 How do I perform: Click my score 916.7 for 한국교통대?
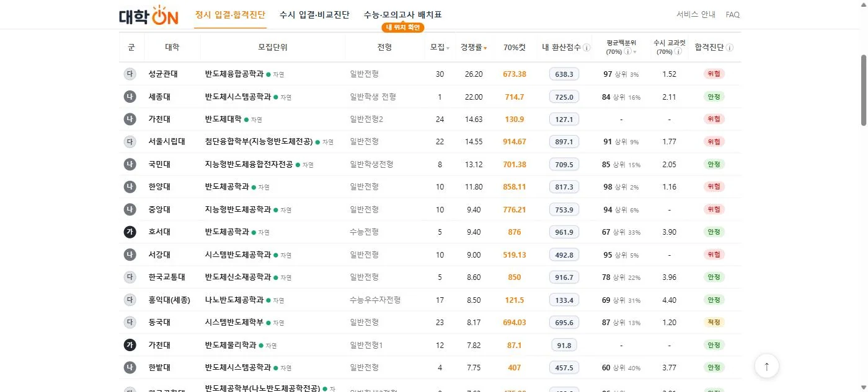pyautogui.click(x=564, y=277)
